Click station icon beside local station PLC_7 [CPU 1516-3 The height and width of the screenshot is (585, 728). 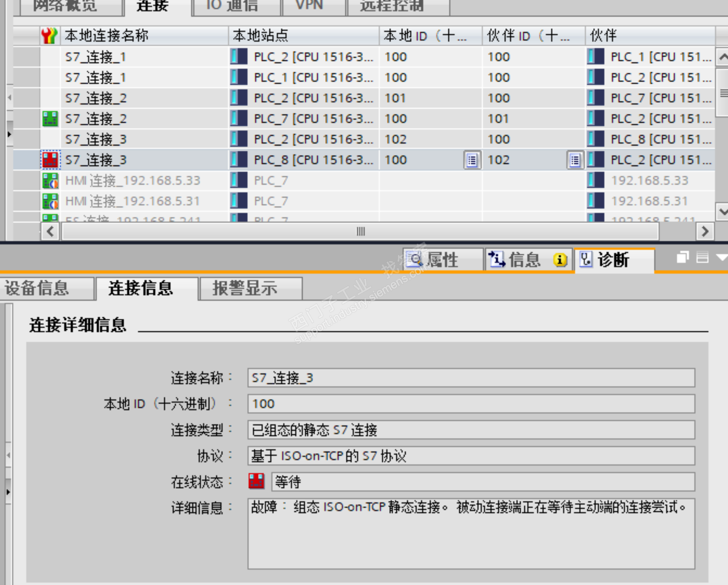pyautogui.click(x=239, y=118)
